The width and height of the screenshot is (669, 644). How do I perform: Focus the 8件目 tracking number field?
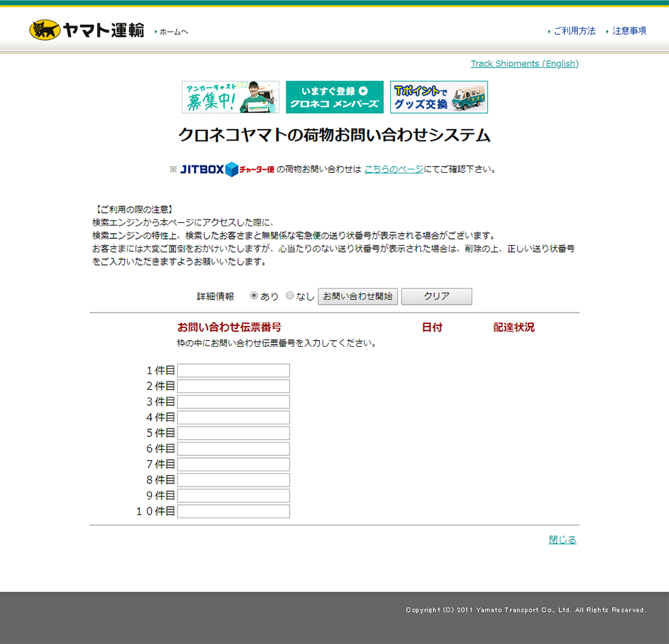(233, 480)
